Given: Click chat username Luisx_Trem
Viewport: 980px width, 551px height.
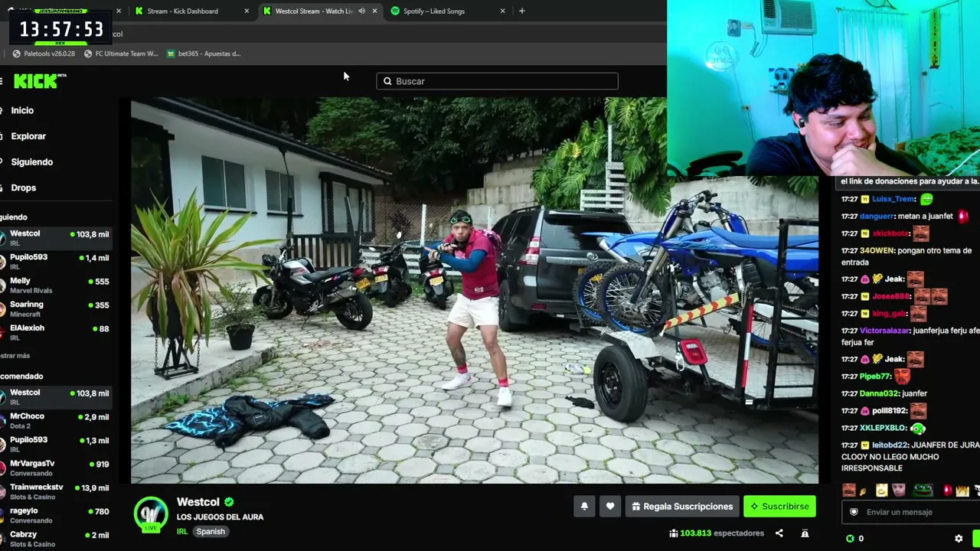Looking at the screenshot, I should coord(893,199).
